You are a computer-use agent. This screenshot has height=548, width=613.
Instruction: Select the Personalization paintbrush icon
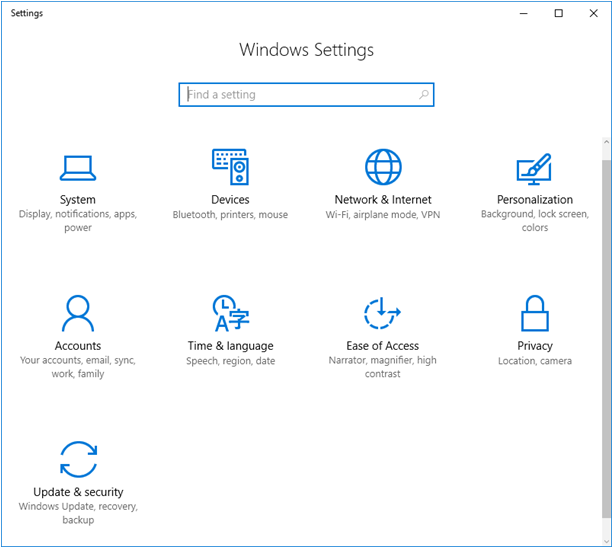click(x=534, y=168)
